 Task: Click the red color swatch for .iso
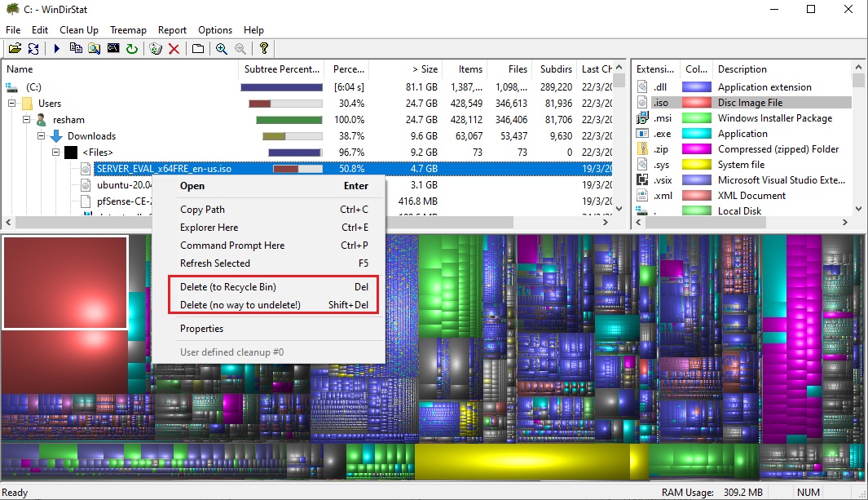(x=696, y=103)
